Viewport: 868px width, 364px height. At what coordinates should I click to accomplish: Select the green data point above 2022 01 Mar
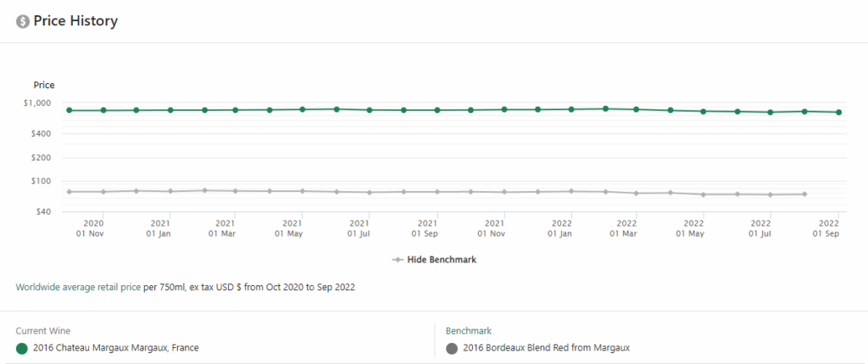[x=637, y=109]
